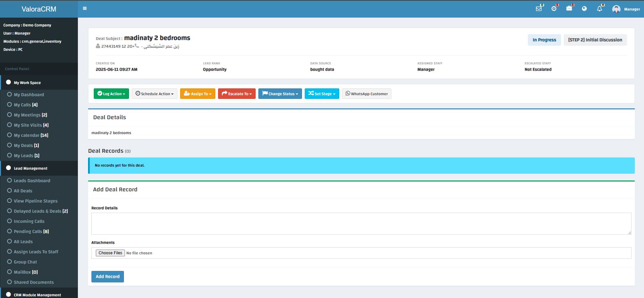
Task: Open the Schedule Action dropdown
Action: [154, 94]
